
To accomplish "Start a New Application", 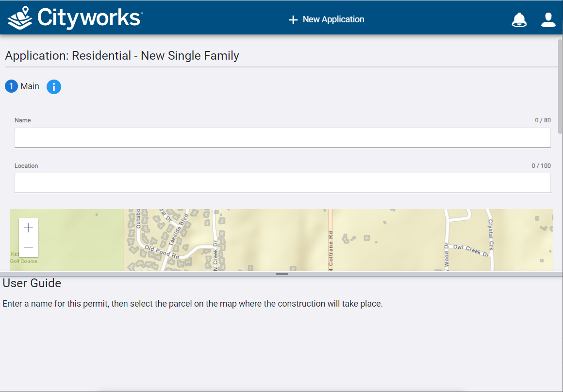I will 333,19.
